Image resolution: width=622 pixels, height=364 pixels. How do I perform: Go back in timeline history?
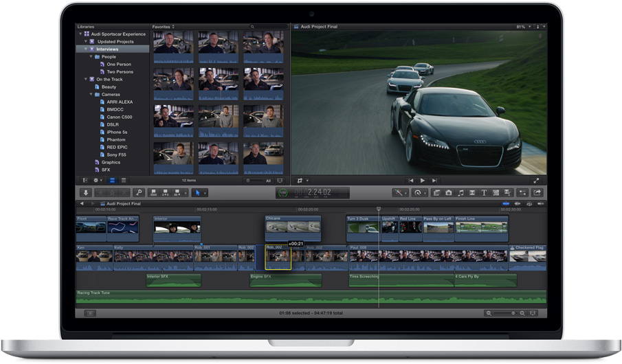tap(82, 203)
